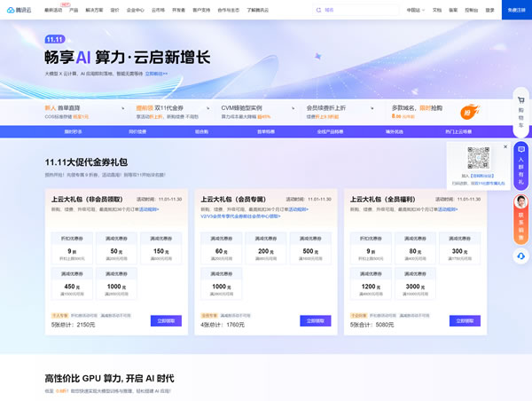The height and width of the screenshot is (401, 532).
Task: Open the 最新活动 menu
Action: (53, 10)
